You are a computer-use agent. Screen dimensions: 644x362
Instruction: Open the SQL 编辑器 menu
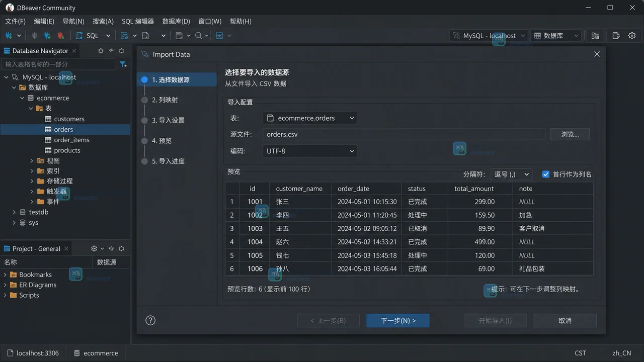coord(138,21)
